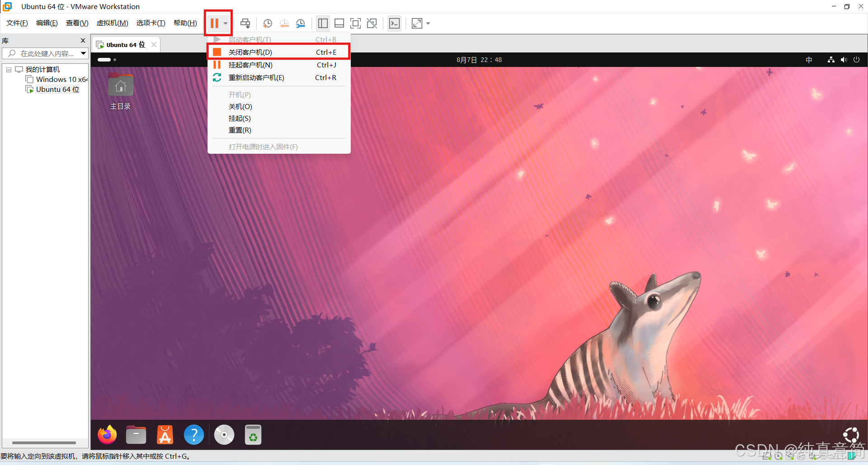
Task: Close the Ubuntu 64 位 tab
Action: [154, 44]
